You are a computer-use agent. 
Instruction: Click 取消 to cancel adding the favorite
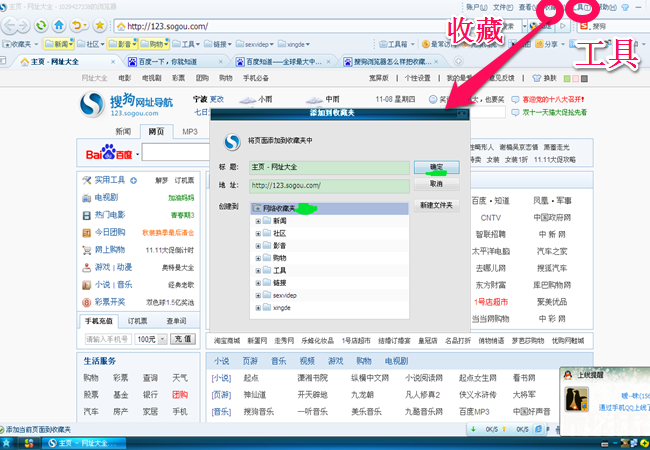437,184
